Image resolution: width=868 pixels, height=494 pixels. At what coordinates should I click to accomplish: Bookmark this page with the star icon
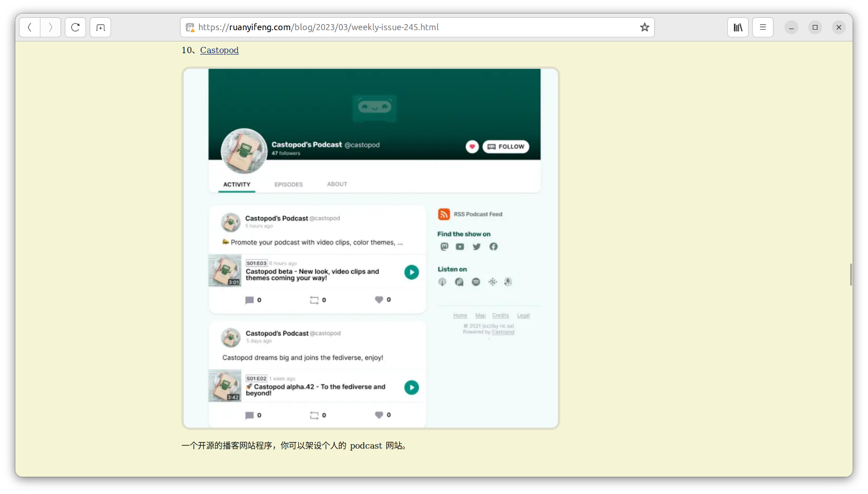click(644, 28)
